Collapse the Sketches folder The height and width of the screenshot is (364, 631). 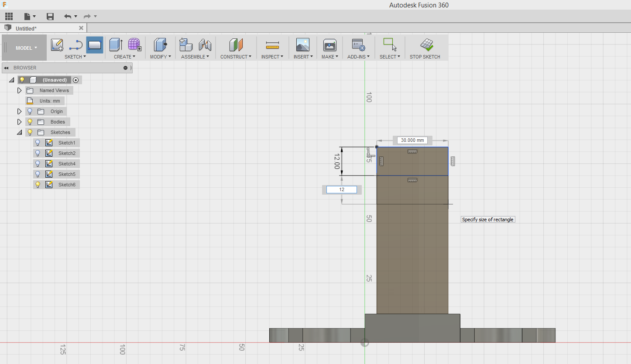[x=19, y=132]
